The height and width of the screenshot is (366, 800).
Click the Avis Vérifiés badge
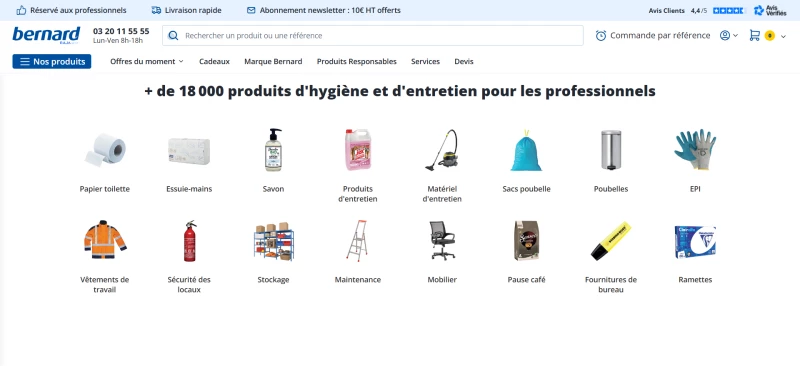770,10
